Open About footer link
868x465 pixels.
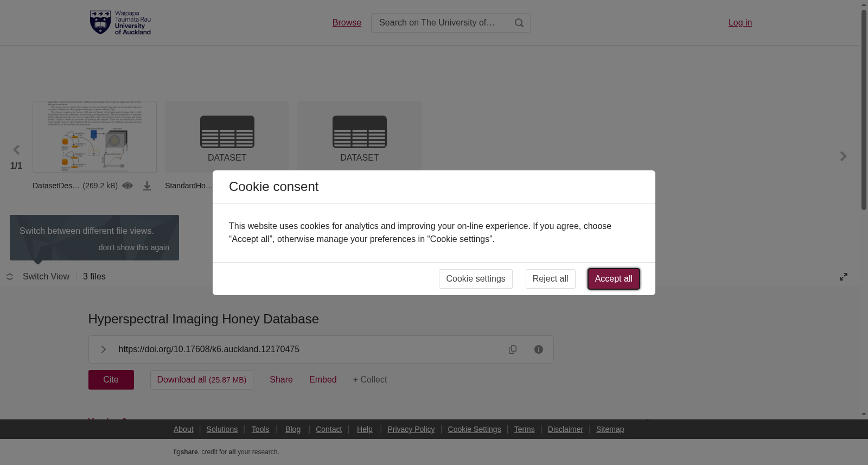(183, 429)
